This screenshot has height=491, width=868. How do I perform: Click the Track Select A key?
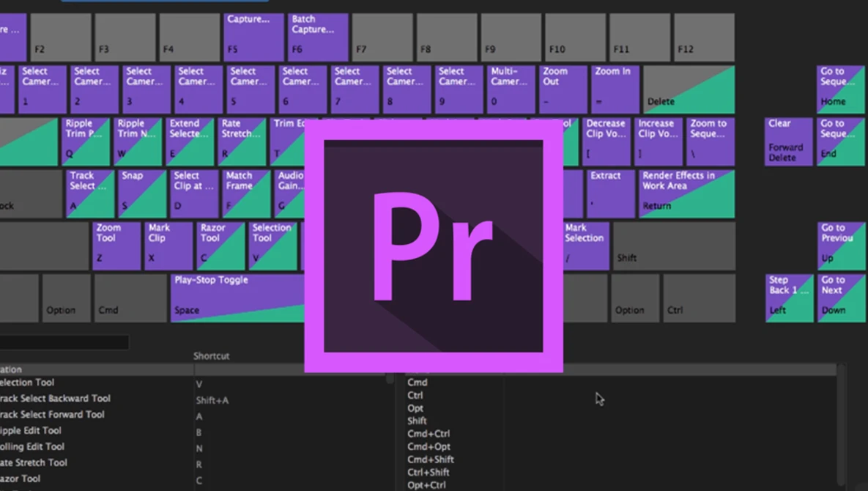point(90,193)
